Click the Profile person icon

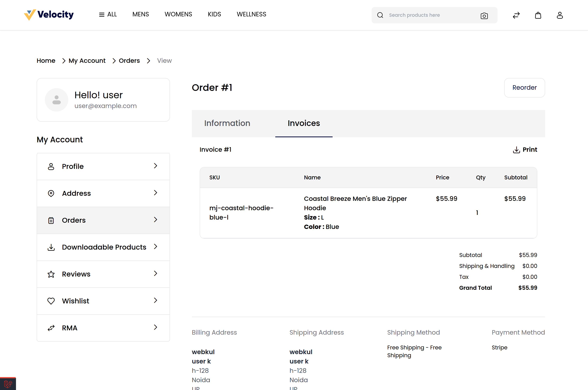pos(51,166)
